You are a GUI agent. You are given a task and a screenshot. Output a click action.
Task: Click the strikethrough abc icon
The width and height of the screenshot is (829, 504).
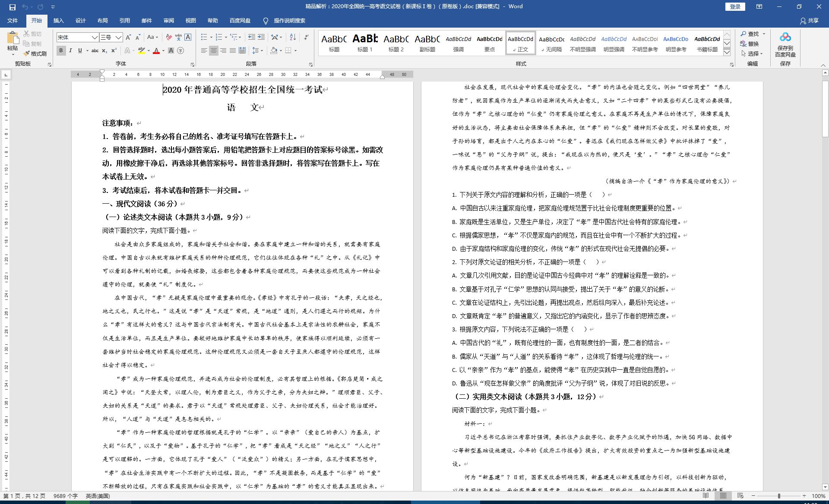point(95,51)
